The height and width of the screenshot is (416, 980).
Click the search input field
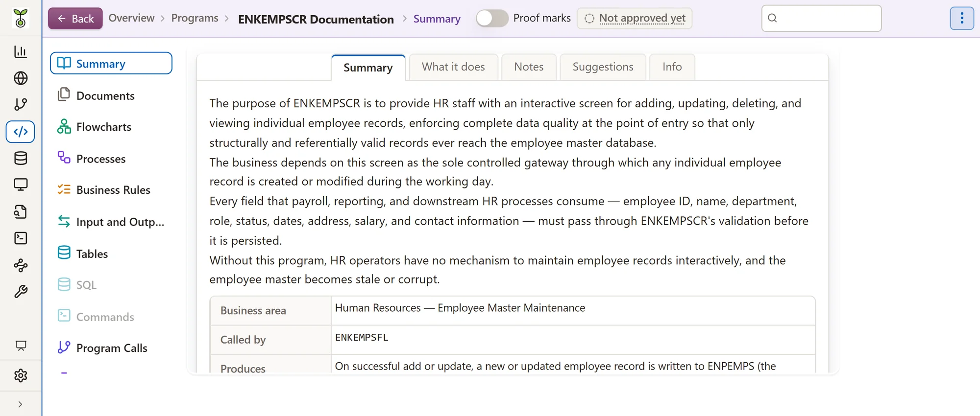(821, 18)
